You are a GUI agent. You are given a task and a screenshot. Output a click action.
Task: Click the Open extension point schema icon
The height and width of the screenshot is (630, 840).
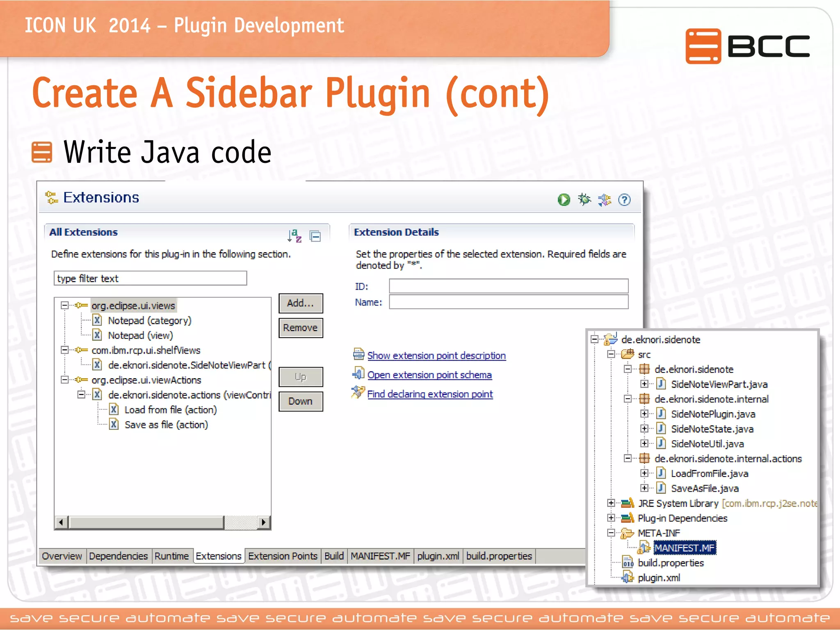click(358, 374)
